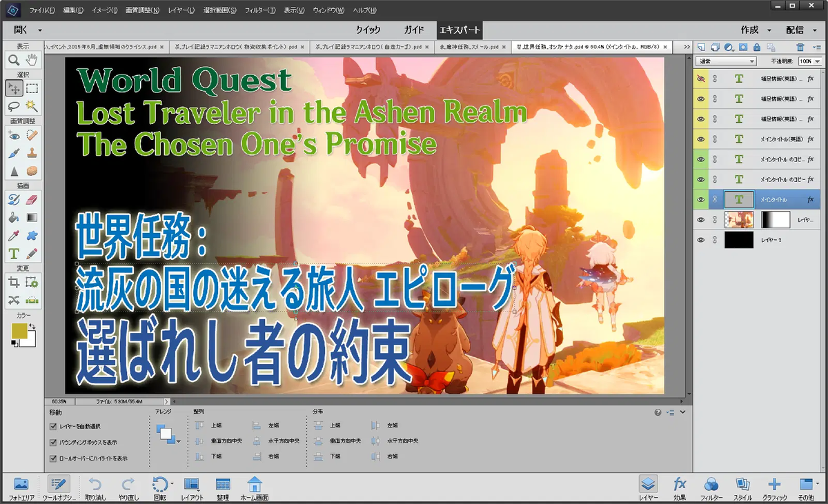Click the 取り消し undo button
This screenshot has height=504, width=828.
[x=95, y=488]
